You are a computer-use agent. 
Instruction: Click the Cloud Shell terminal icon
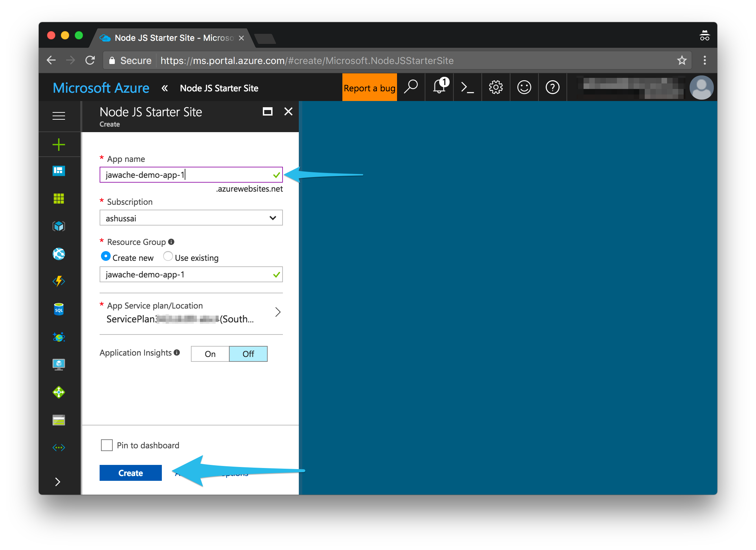(468, 88)
